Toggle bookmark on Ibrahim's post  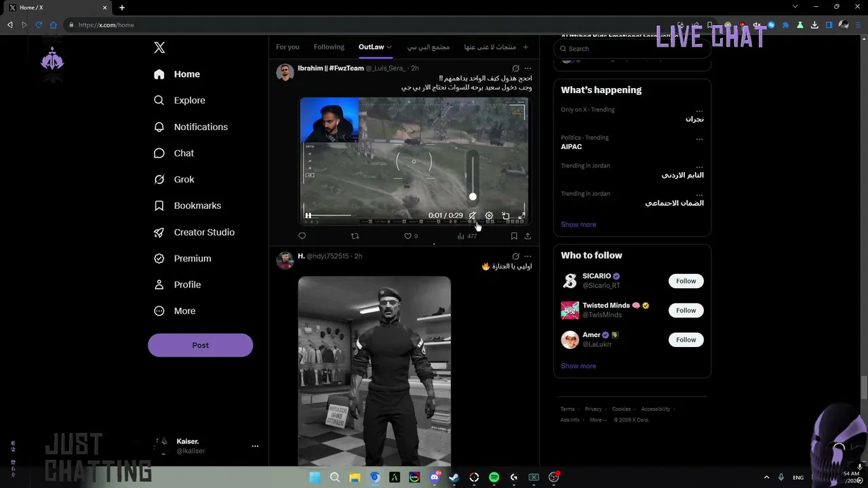point(514,236)
